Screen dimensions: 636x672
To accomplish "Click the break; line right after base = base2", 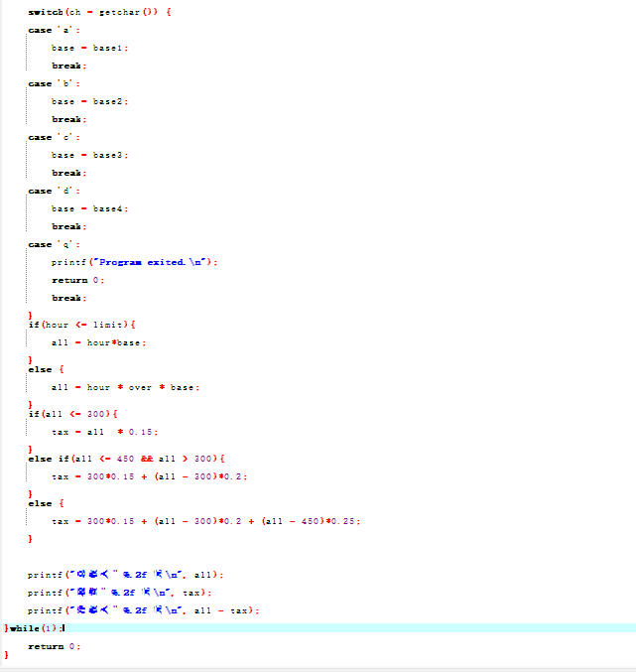I will click(68, 119).
